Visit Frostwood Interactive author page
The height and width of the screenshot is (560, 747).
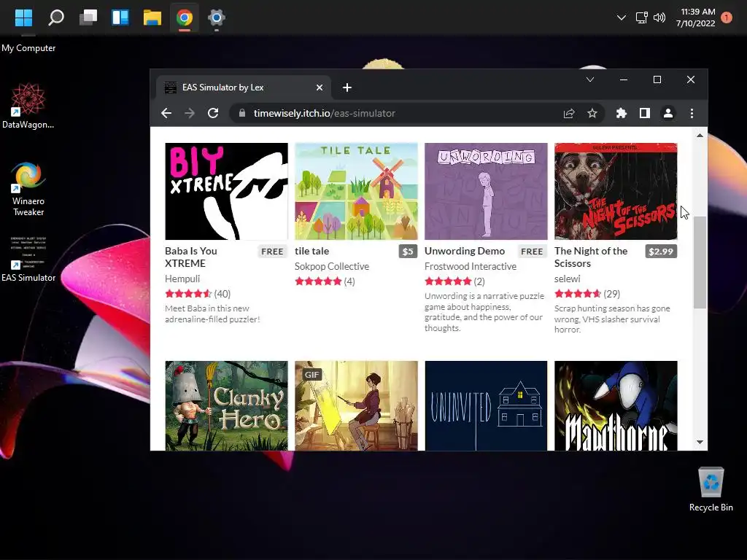click(x=471, y=266)
